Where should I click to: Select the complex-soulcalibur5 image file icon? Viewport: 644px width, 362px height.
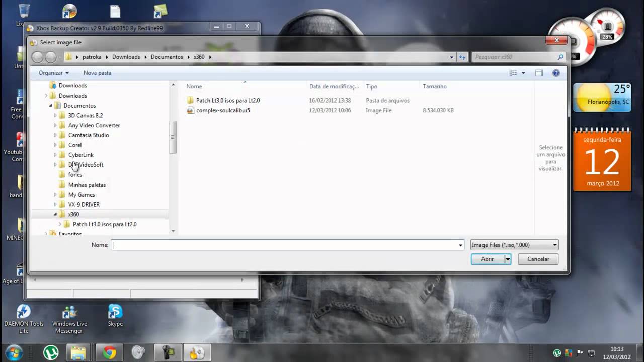(x=190, y=110)
